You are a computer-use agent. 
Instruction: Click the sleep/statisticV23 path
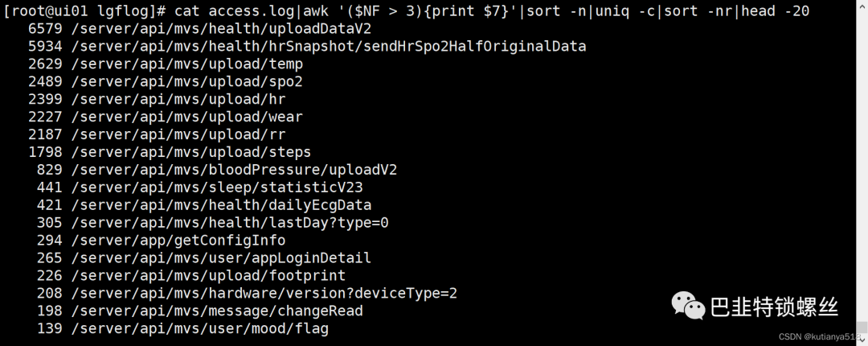click(x=285, y=187)
